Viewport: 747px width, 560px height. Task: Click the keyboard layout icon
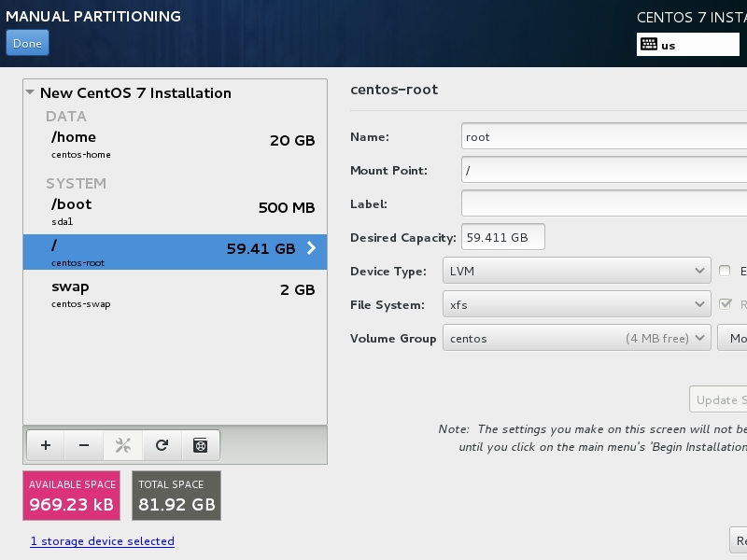(648, 44)
